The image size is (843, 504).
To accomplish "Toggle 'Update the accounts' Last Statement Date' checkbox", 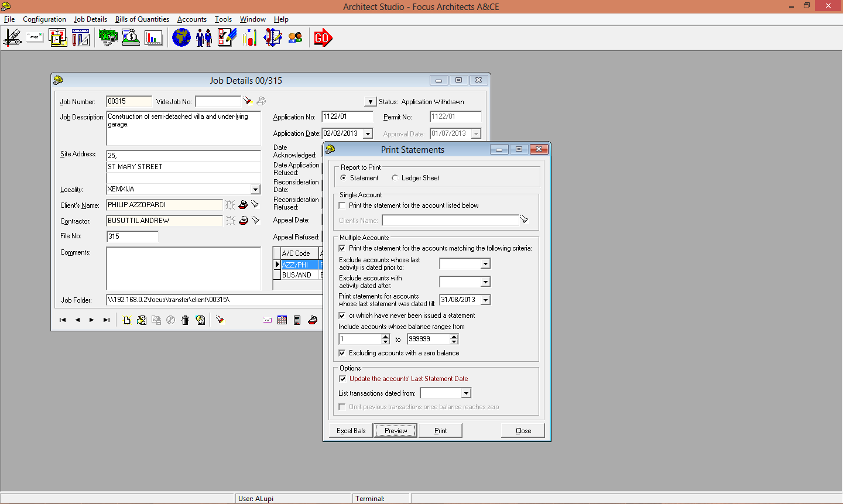I will [342, 379].
